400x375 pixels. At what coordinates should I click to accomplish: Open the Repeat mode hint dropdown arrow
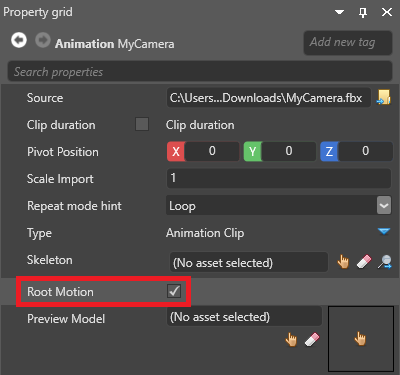coord(384,205)
